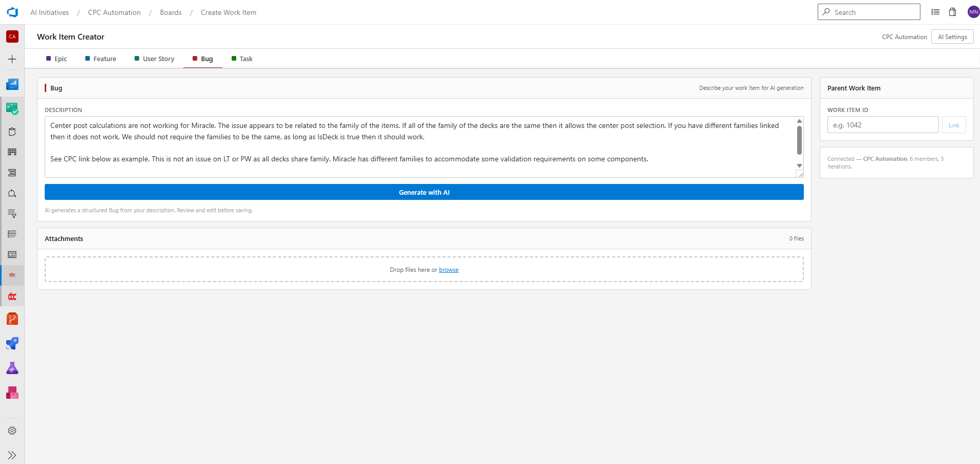
Task: Select the Bug tab
Action: (203, 59)
